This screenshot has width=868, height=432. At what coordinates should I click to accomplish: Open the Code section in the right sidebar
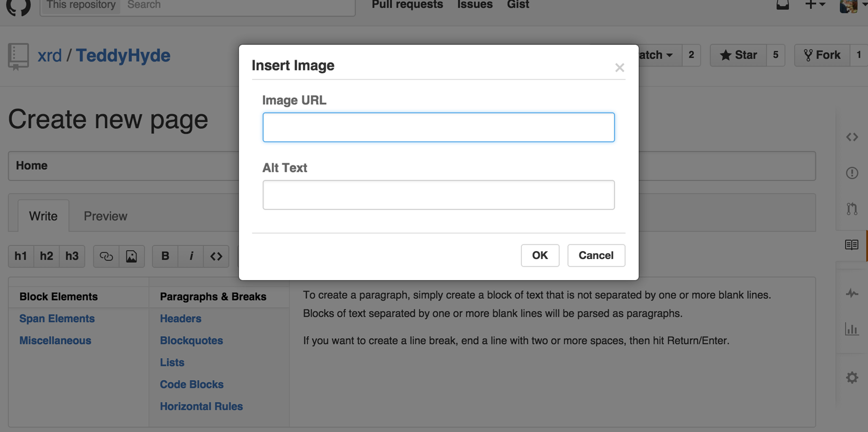[x=852, y=137]
